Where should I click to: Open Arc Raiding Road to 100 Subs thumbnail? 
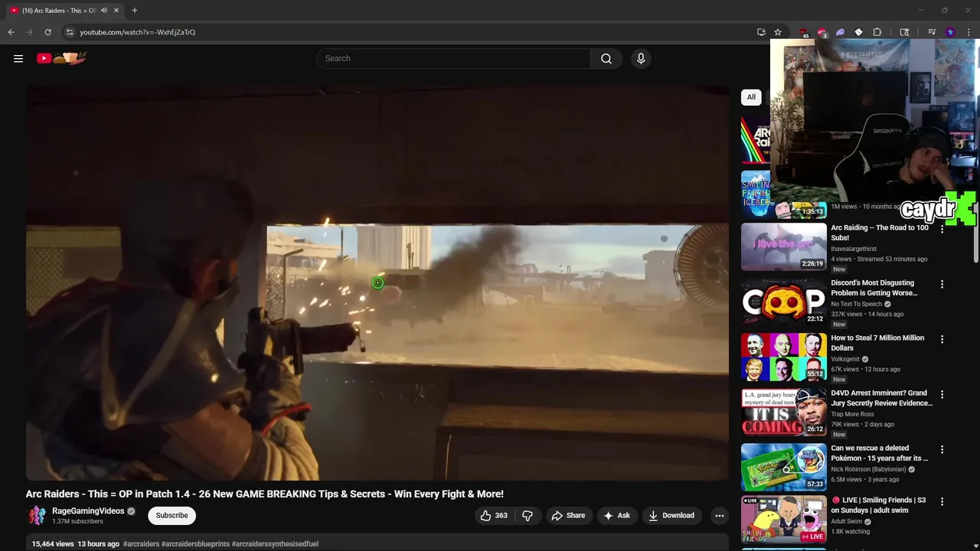[783, 246]
